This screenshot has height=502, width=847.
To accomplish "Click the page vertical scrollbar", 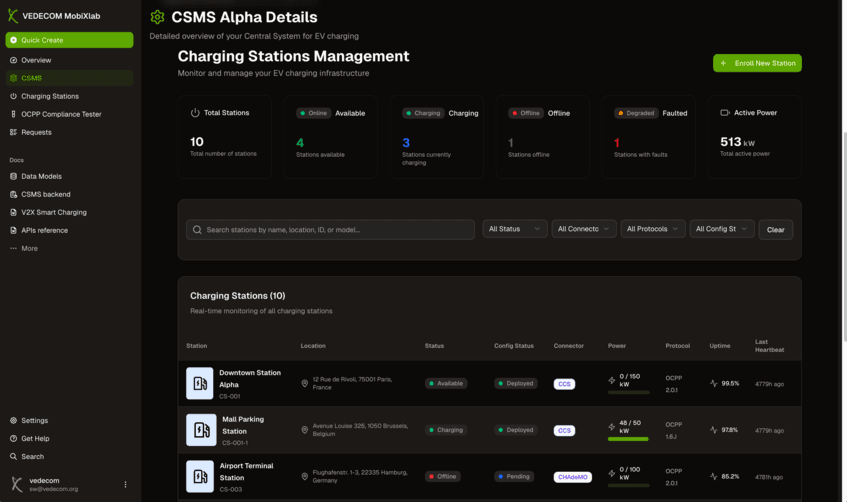I will [844, 236].
